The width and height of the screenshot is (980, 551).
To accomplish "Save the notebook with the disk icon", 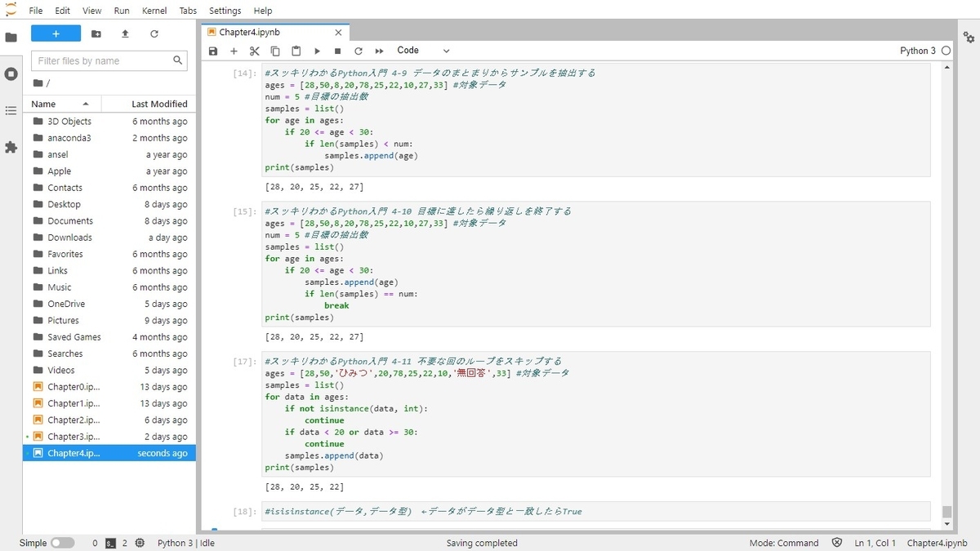I will pos(213,51).
